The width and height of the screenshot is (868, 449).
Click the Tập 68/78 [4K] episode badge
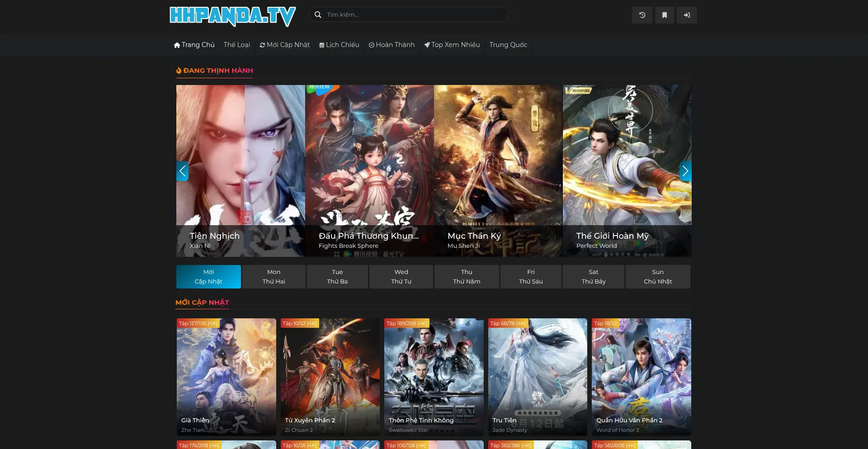(x=508, y=323)
